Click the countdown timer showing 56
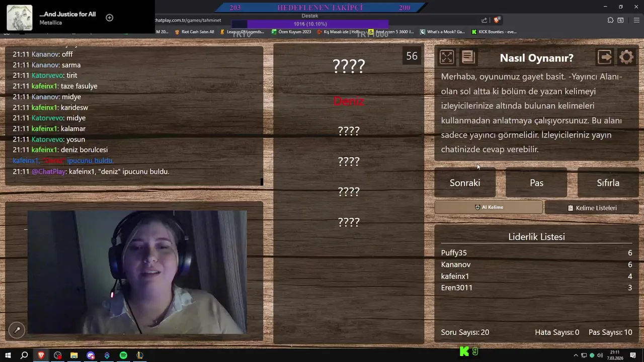The image size is (644, 362). coord(412,56)
